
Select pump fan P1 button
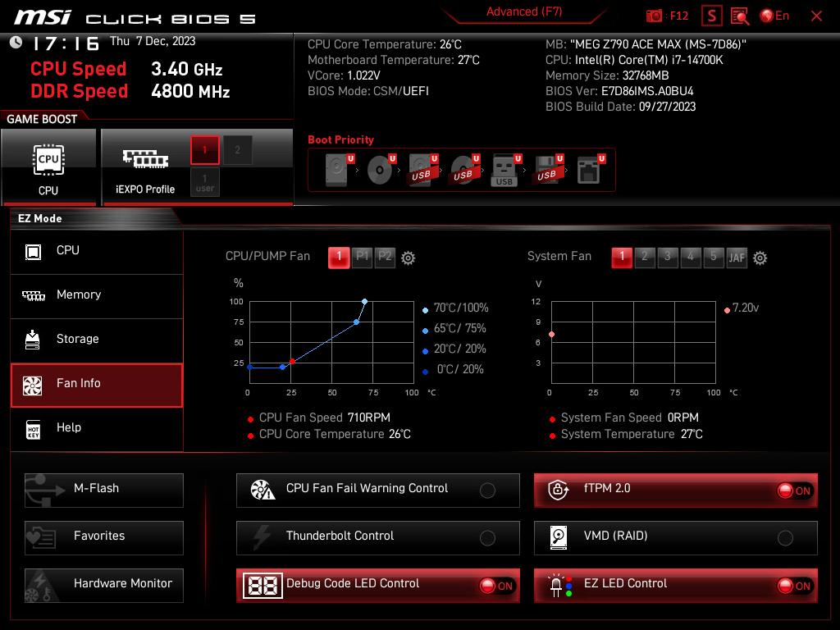click(x=362, y=257)
